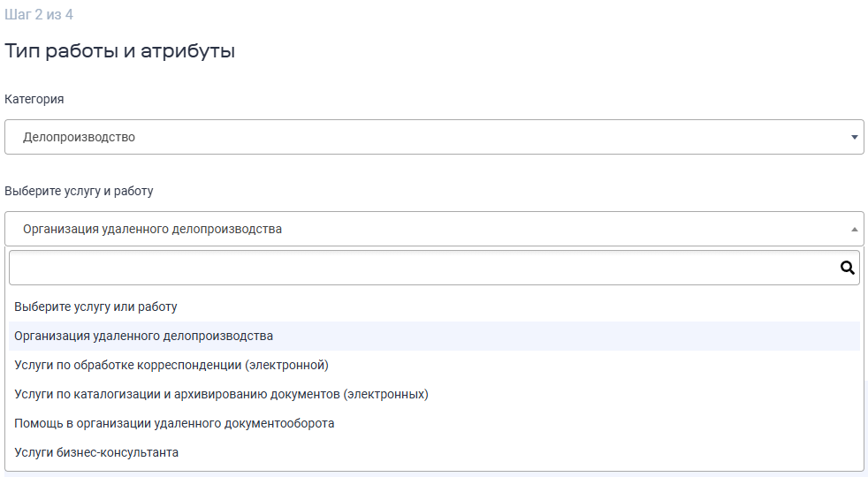
Task: Click the Шаг 2 из 4 step indicator
Action: [39, 15]
